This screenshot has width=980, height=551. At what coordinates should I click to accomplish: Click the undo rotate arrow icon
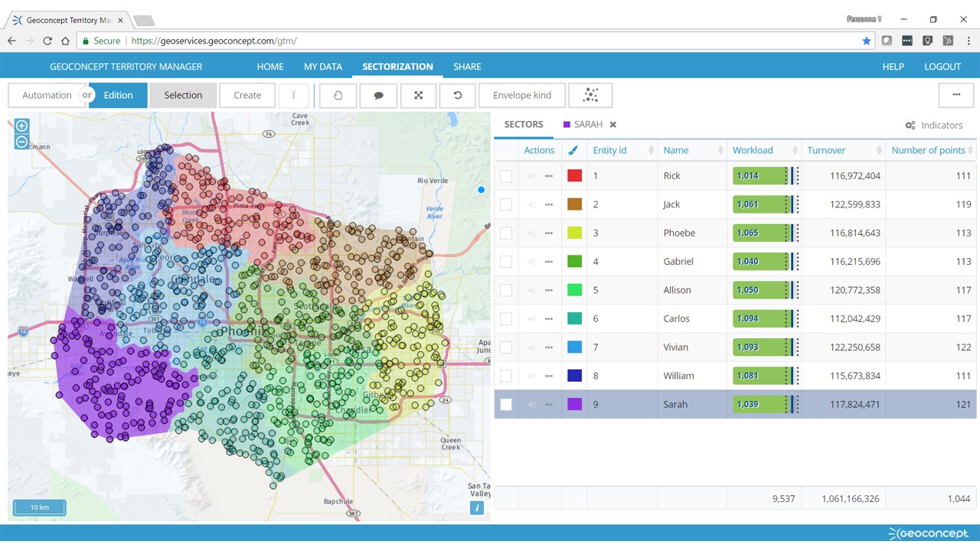[458, 96]
